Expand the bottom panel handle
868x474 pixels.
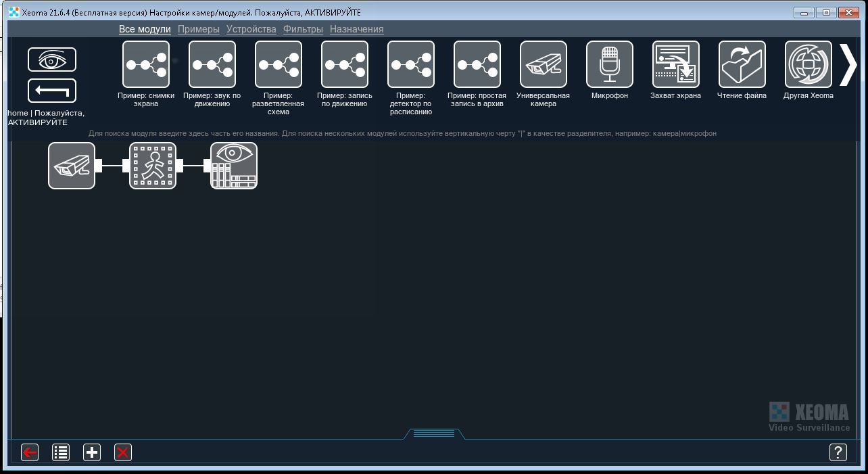(433, 433)
